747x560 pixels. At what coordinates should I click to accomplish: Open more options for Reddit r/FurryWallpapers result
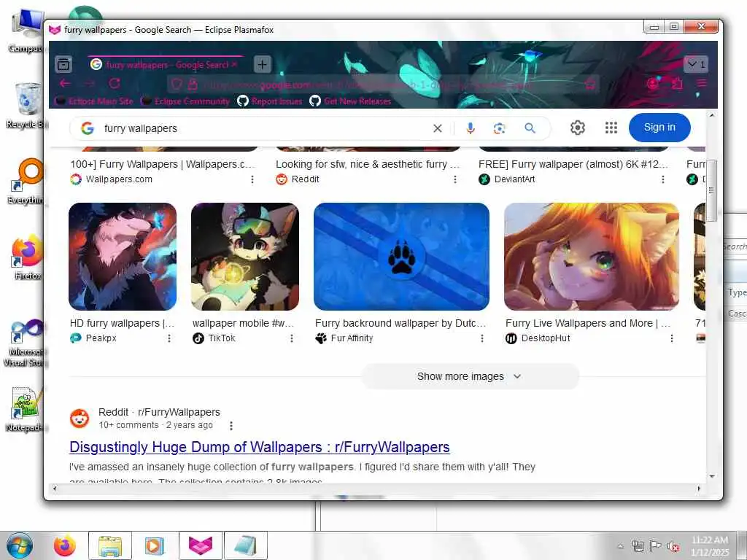pos(231,426)
